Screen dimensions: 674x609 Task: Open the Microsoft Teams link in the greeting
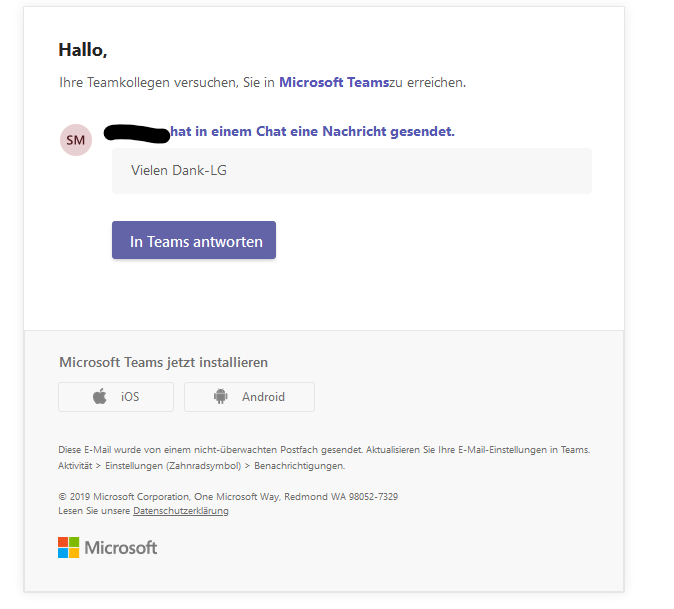(x=333, y=82)
